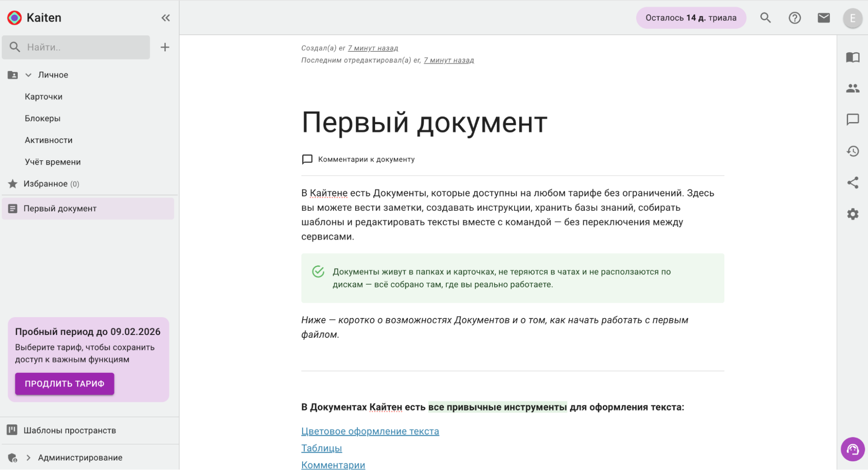Click the Избранное star icon
Screen dimensions: 868x470
[13, 184]
